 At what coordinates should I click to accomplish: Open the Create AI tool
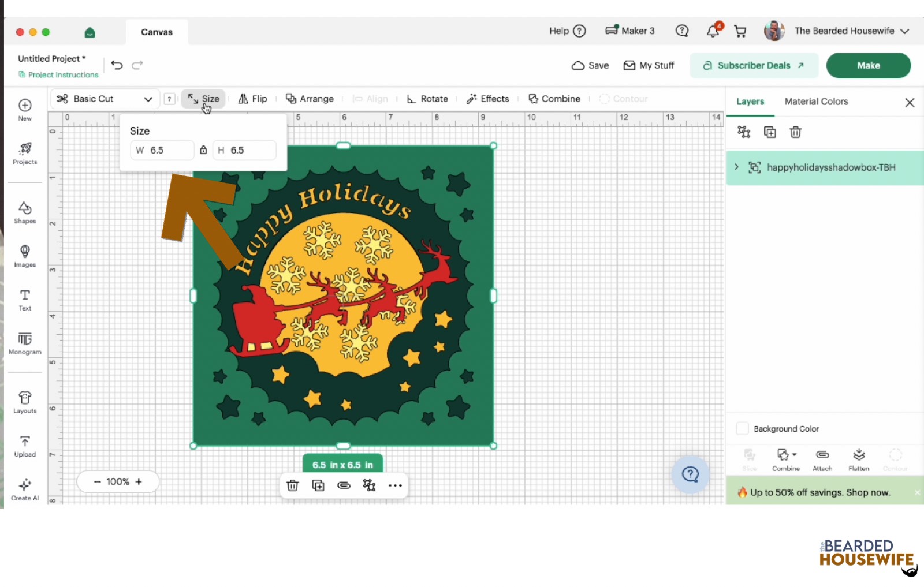25,489
